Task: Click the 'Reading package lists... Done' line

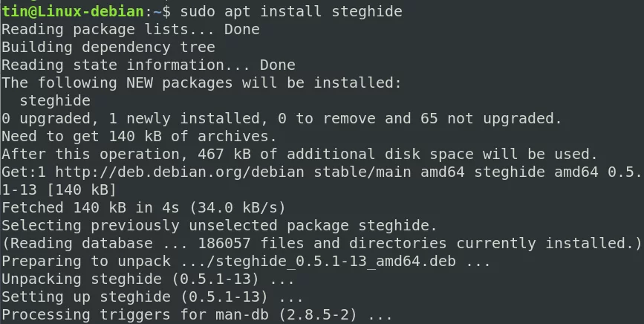Action: coord(131,29)
